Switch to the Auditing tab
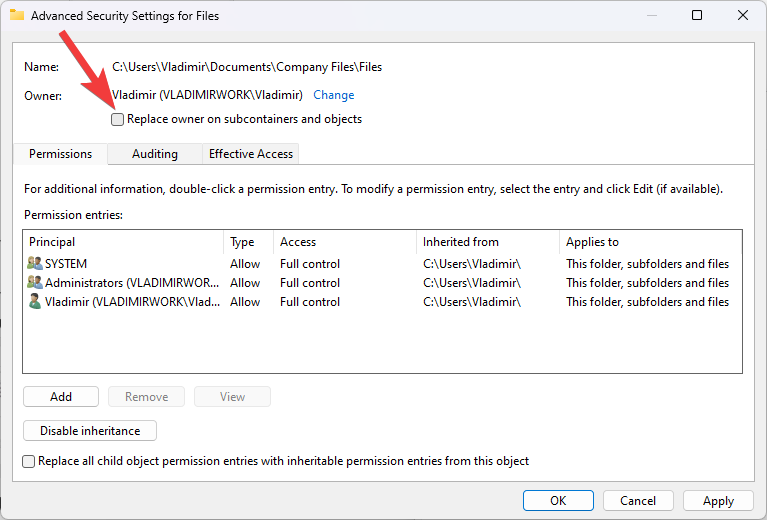 tap(154, 154)
